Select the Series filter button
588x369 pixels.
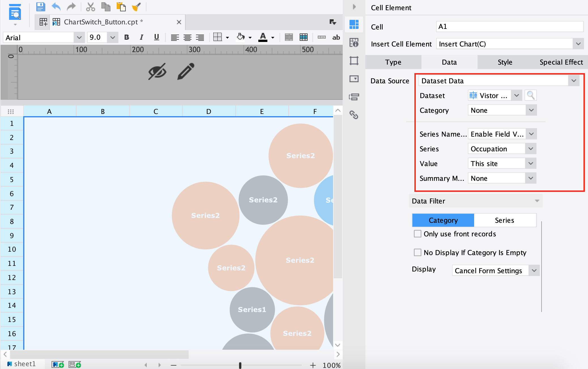coord(504,220)
